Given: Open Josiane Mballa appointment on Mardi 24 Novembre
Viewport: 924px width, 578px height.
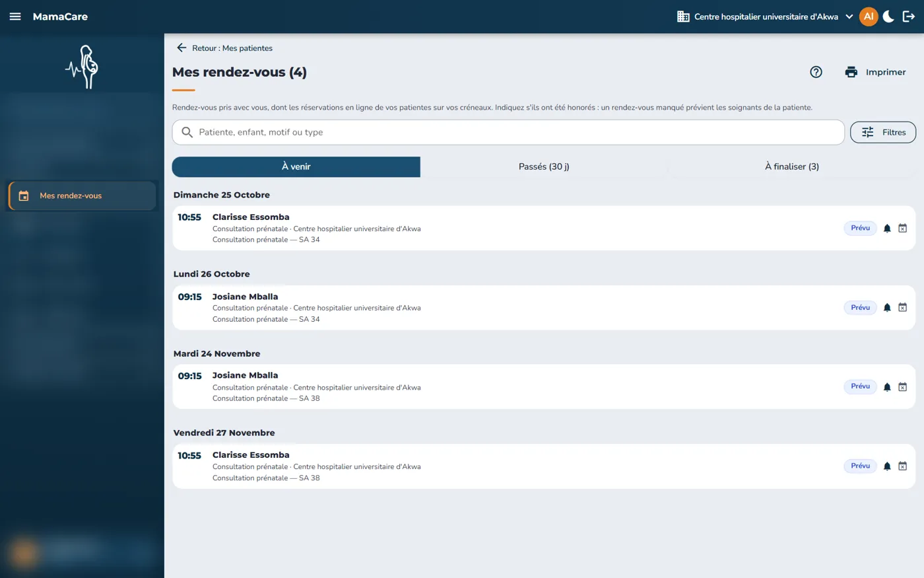Looking at the screenshot, I should pyautogui.click(x=544, y=386).
